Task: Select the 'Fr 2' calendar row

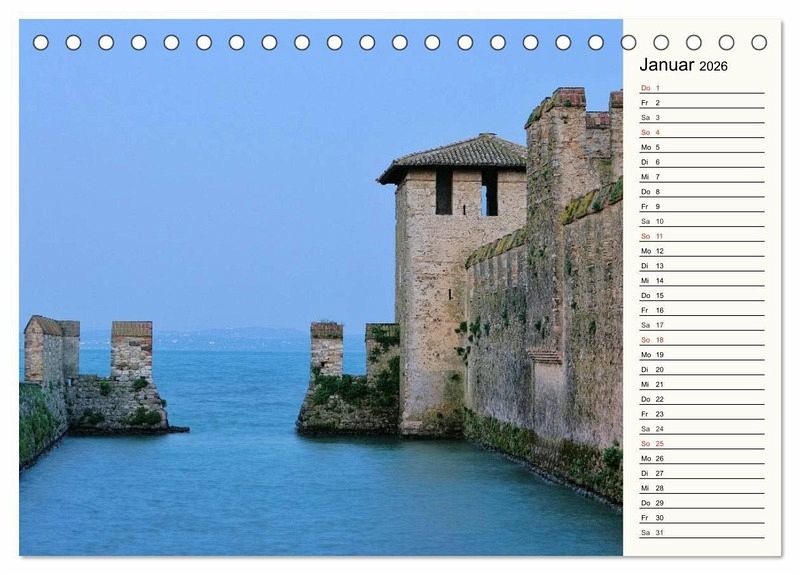Action: pos(702,103)
